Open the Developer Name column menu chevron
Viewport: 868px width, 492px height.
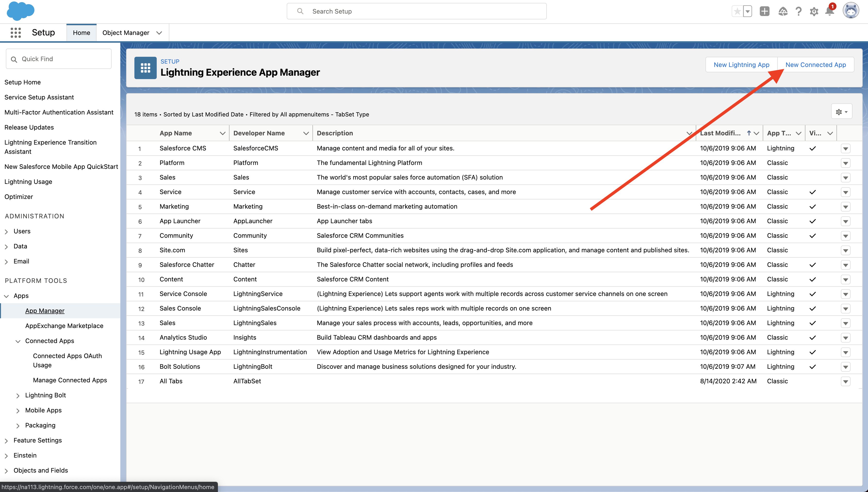(x=306, y=133)
